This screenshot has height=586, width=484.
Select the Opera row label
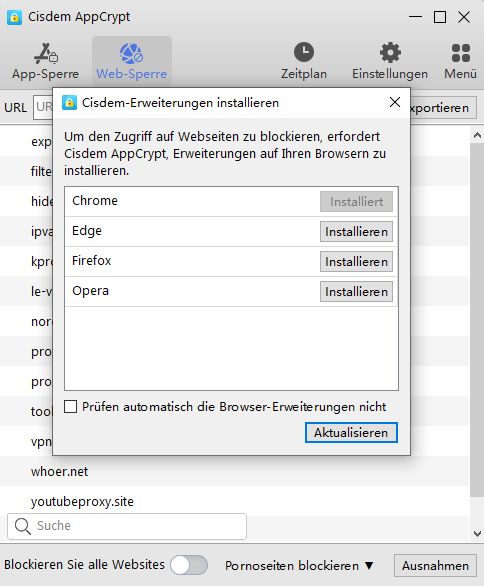click(90, 291)
